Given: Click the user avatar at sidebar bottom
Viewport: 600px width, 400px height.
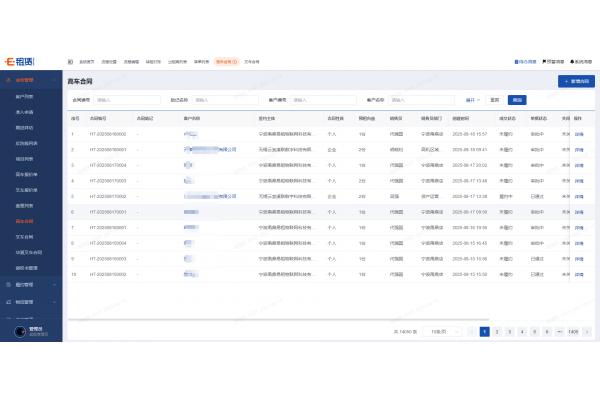Looking at the screenshot, I should 17,331.
